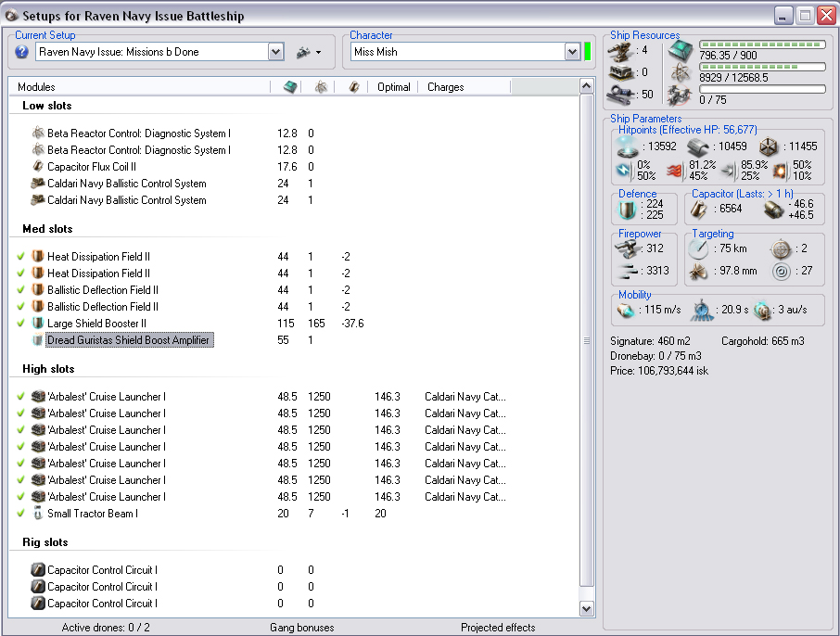Click the powergrid usage progress bar
840x636 pixels.
(x=762, y=67)
